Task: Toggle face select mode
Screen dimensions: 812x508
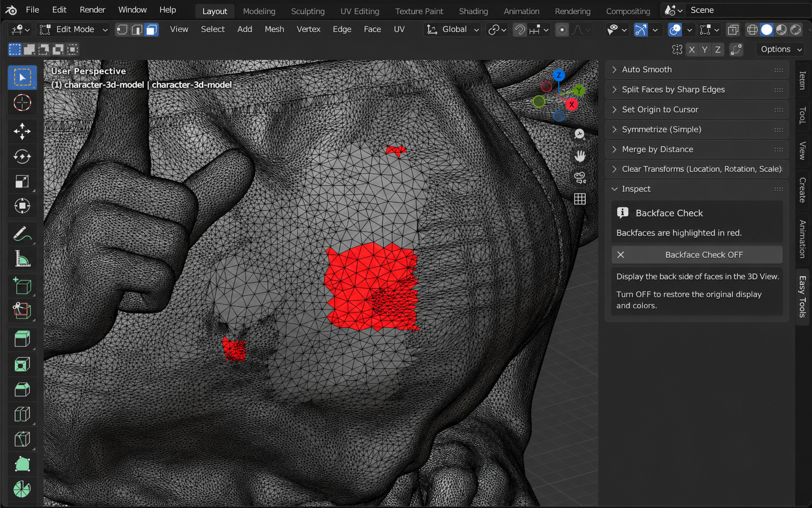Action: pyautogui.click(x=152, y=30)
